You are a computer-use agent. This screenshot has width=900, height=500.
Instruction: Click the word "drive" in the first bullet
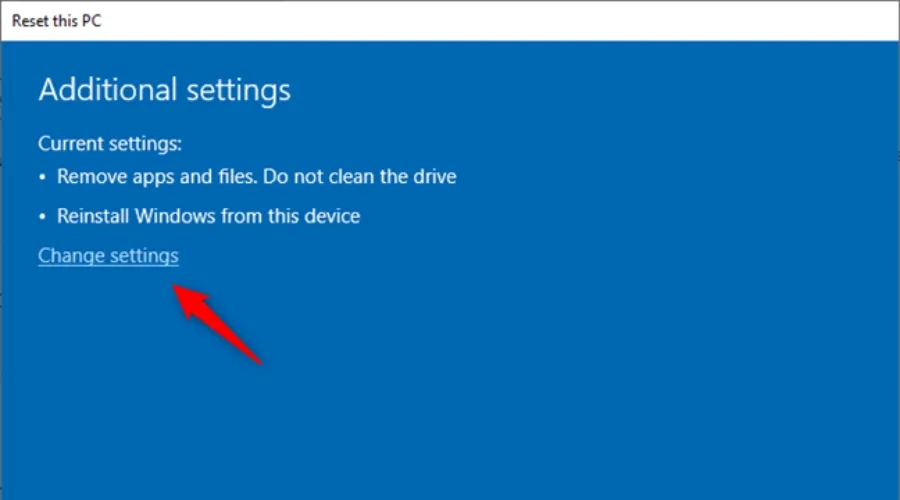point(435,177)
